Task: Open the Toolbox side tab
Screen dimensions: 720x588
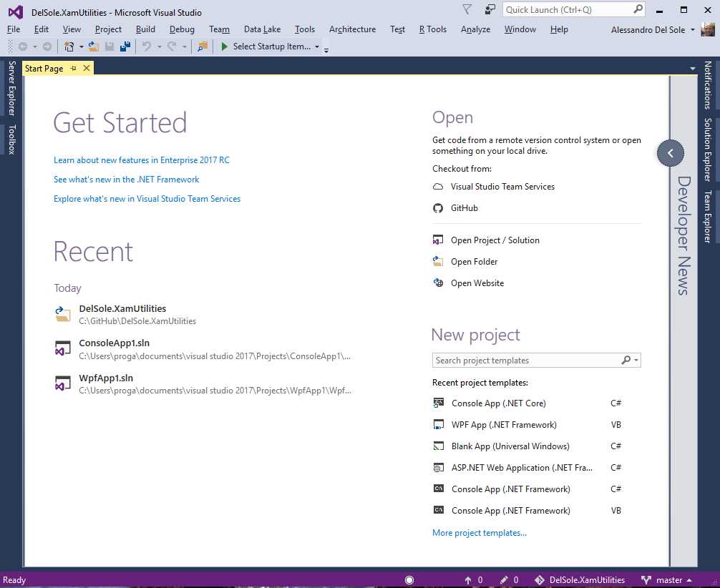Action: coord(12,139)
